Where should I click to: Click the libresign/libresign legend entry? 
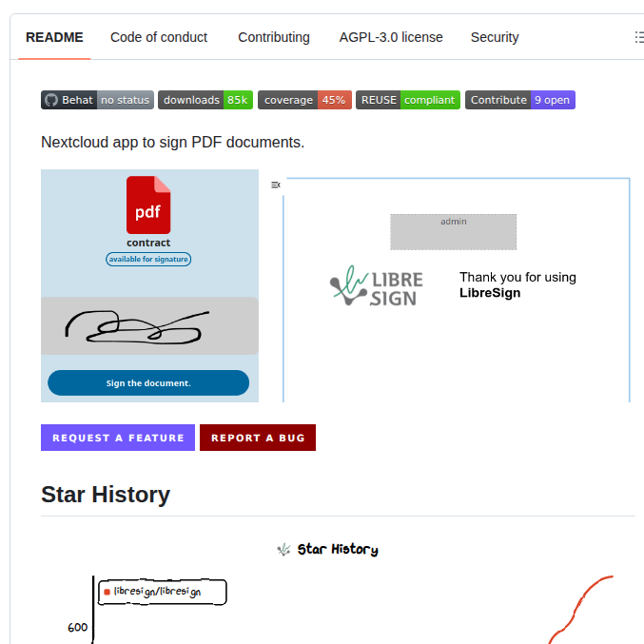[163, 592]
